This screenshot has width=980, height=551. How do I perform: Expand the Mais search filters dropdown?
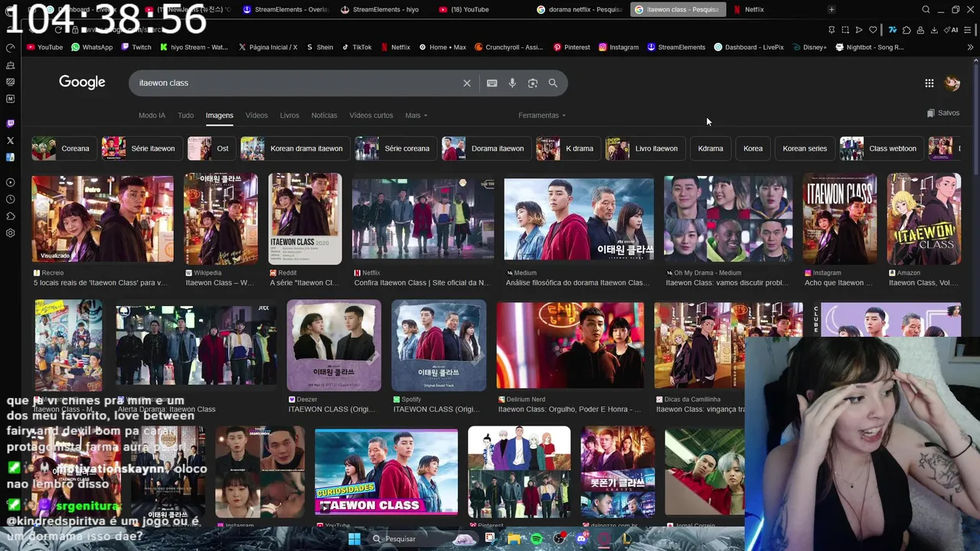coord(416,116)
